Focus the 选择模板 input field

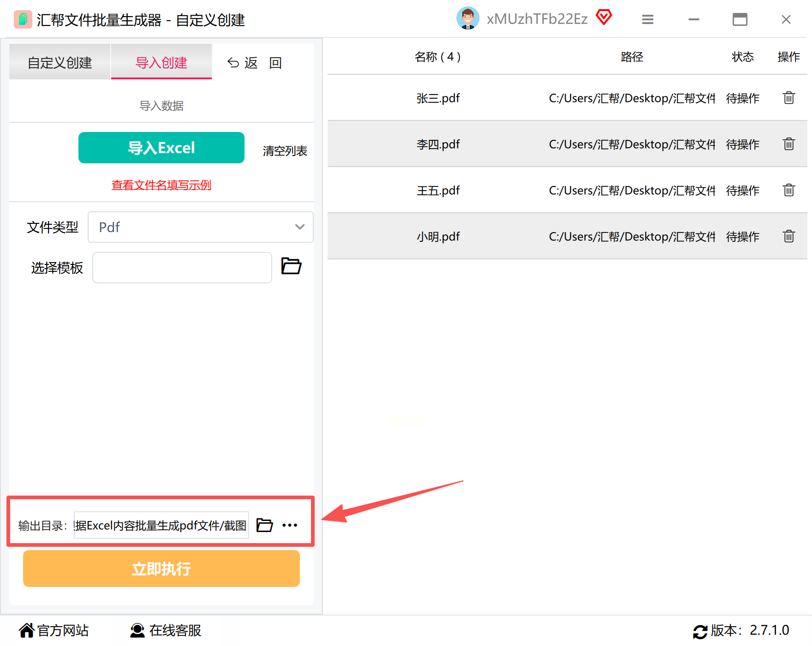[x=182, y=268]
